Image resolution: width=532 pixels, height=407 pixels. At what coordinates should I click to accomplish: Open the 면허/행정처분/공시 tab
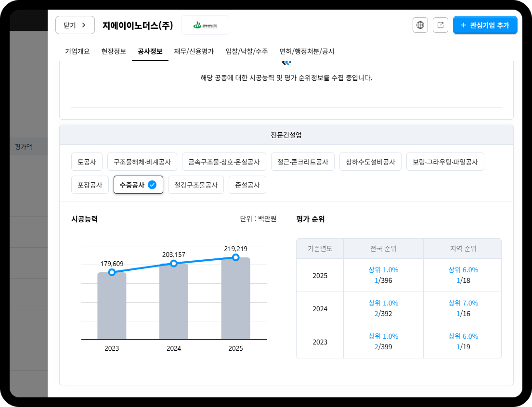click(x=307, y=51)
